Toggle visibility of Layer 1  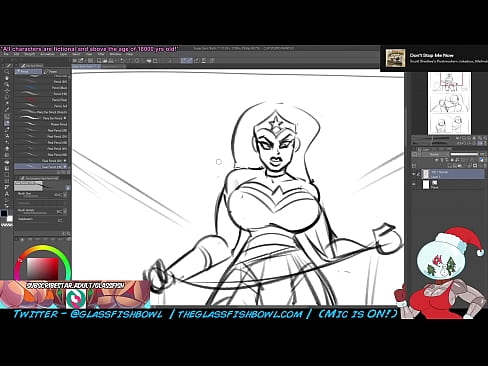click(x=414, y=174)
